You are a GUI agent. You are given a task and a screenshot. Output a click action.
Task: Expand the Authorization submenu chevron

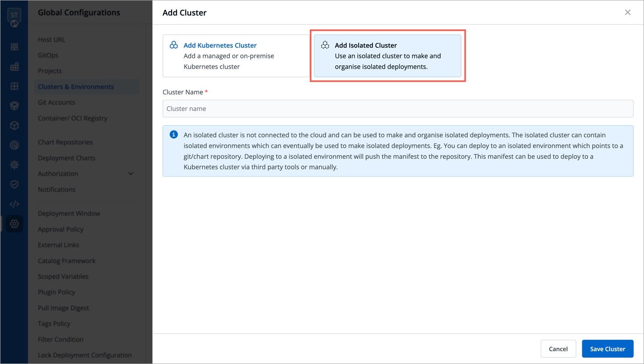pyautogui.click(x=130, y=174)
